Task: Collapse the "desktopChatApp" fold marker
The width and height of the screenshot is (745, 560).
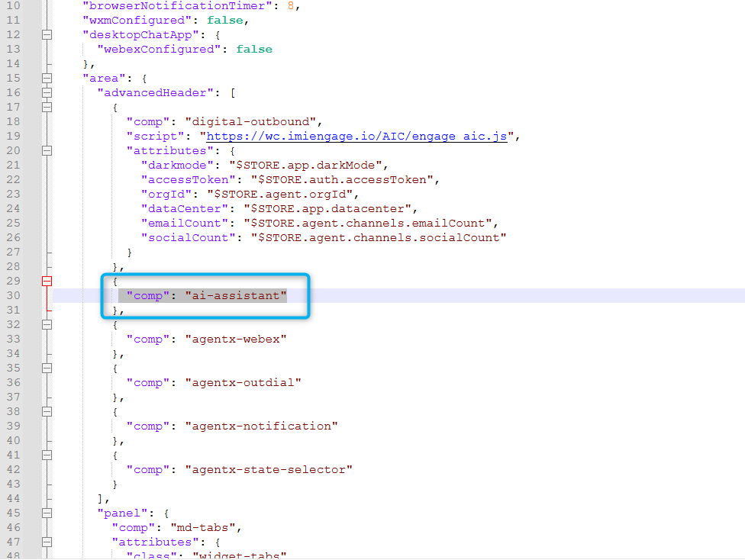Action: click(x=47, y=34)
